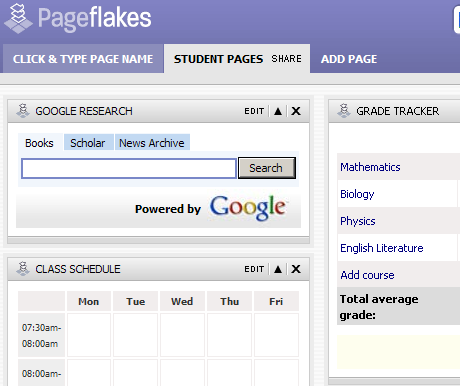Click the Total average grade label
The height and width of the screenshot is (386, 460).
click(379, 307)
